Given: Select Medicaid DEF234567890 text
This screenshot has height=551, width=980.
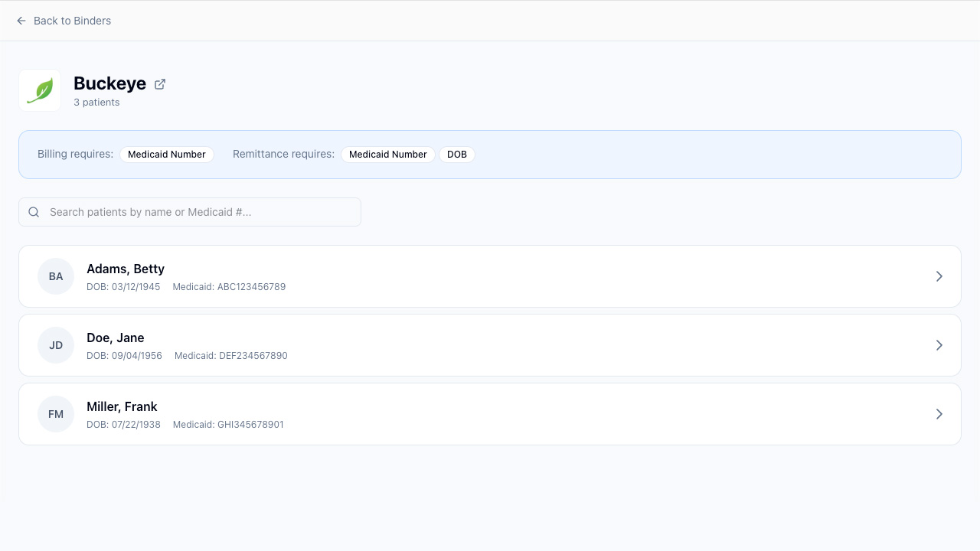Looking at the screenshot, I should point(231,356).
